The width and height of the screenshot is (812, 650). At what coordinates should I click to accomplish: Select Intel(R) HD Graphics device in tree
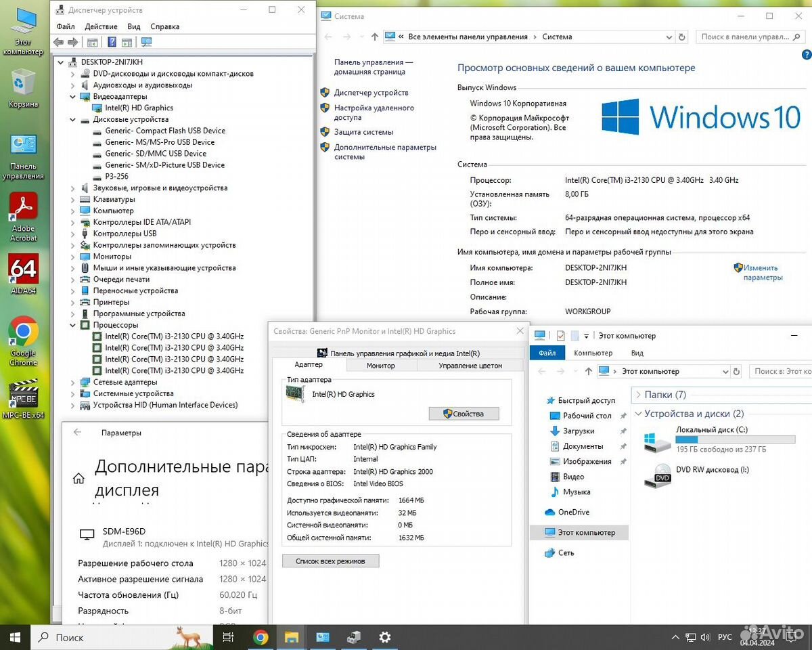pyautogui.click(x=139, y=108)
